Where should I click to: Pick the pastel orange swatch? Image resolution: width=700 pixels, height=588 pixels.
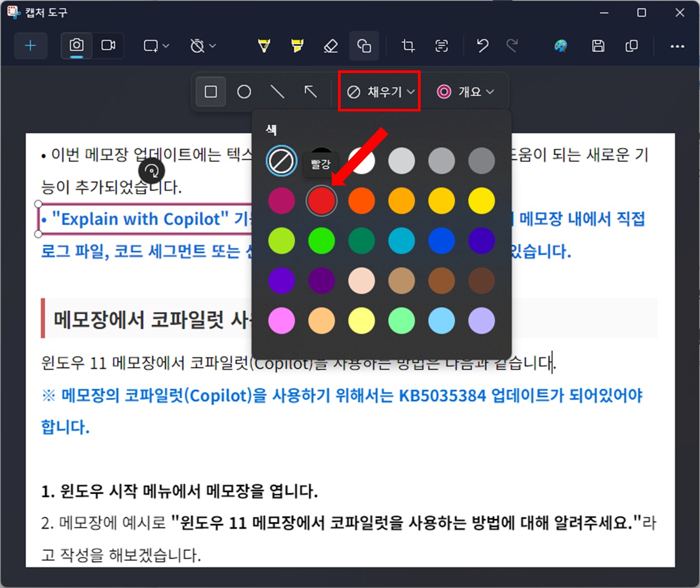321,321
